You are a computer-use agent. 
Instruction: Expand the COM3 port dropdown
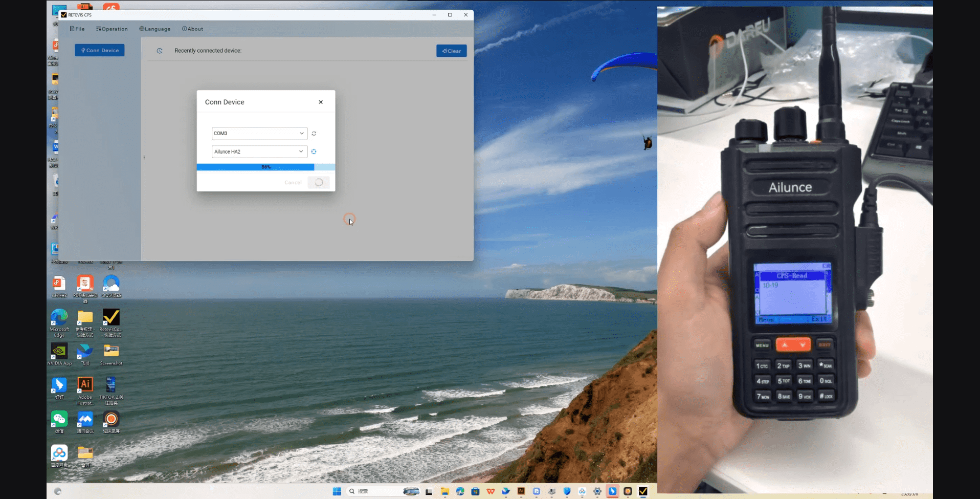(259, 133)
